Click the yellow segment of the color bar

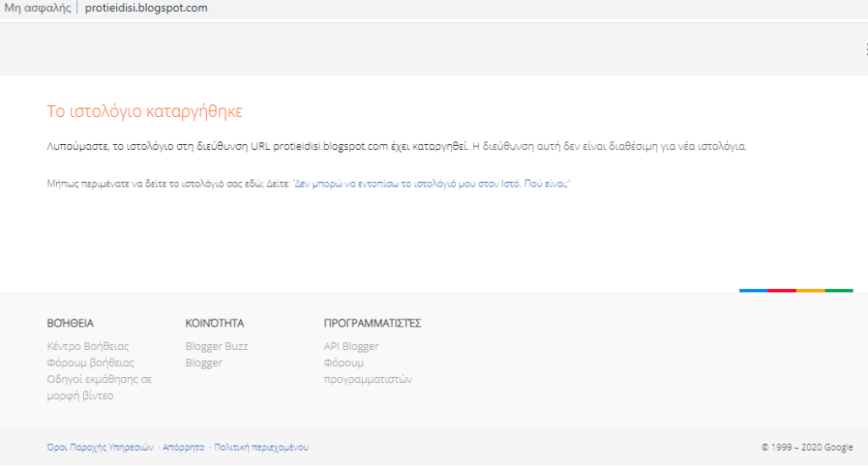click(810, 291)
